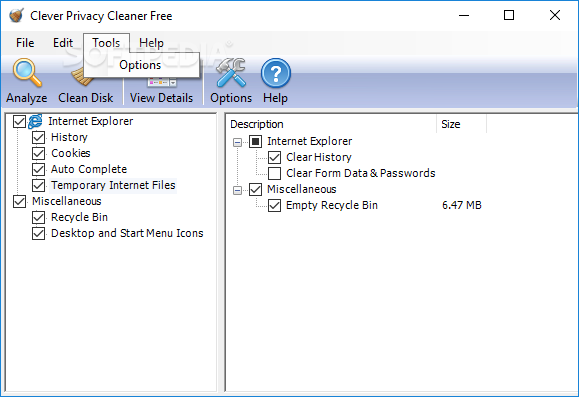
Task: Close the Clever Privacy Cleaner window
Action: (555, 16)
